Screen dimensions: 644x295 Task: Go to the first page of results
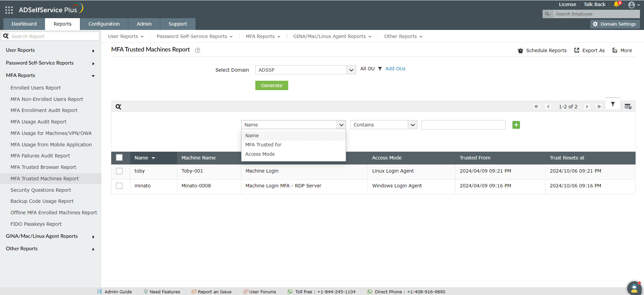536,107
